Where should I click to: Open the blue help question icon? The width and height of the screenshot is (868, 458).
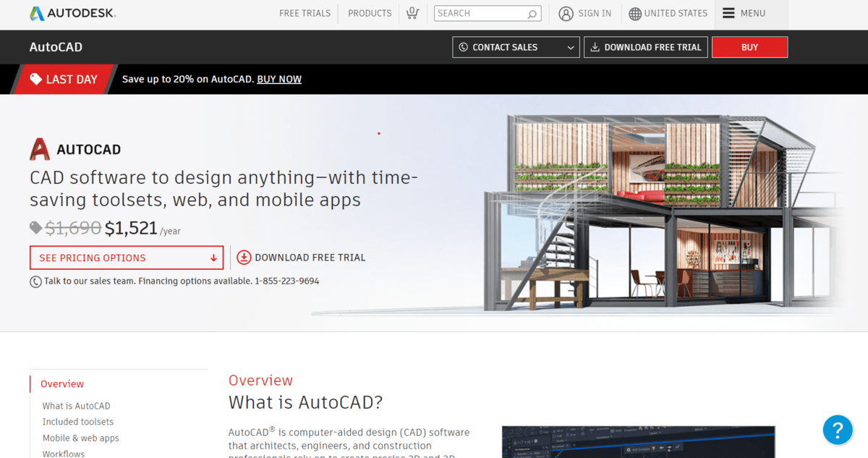838,429
